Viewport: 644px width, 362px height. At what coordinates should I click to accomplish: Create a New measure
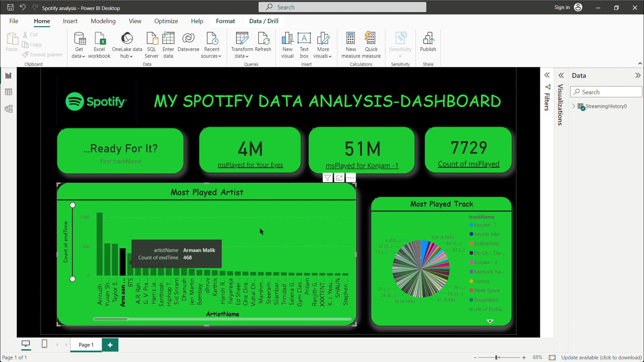click(351, 45)
